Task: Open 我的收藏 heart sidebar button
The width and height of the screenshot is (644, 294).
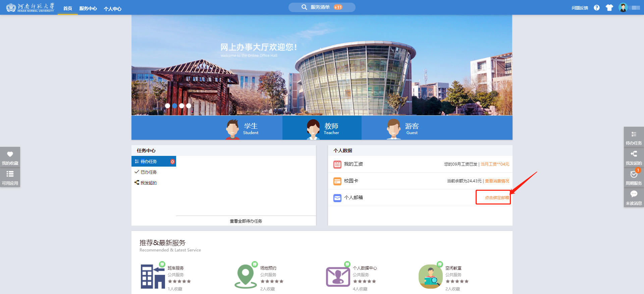Action: pos(10,157)
